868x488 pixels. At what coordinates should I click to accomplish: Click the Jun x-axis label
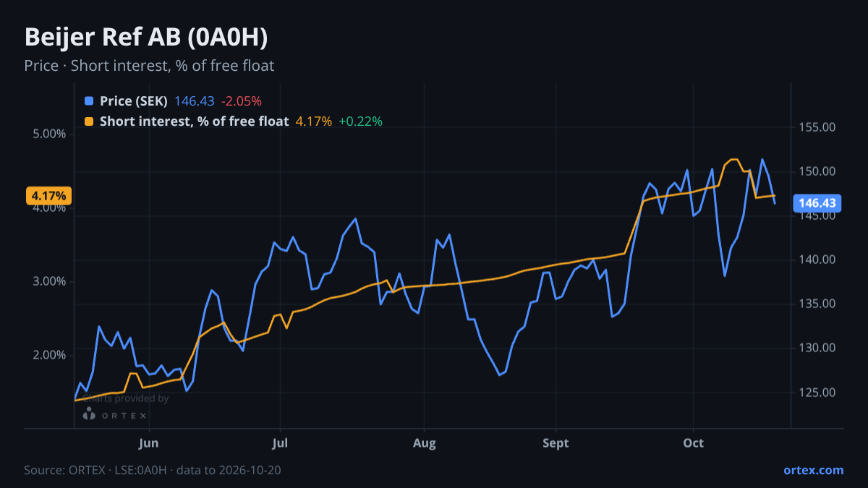pyautogui.click(x=148, y=443)
